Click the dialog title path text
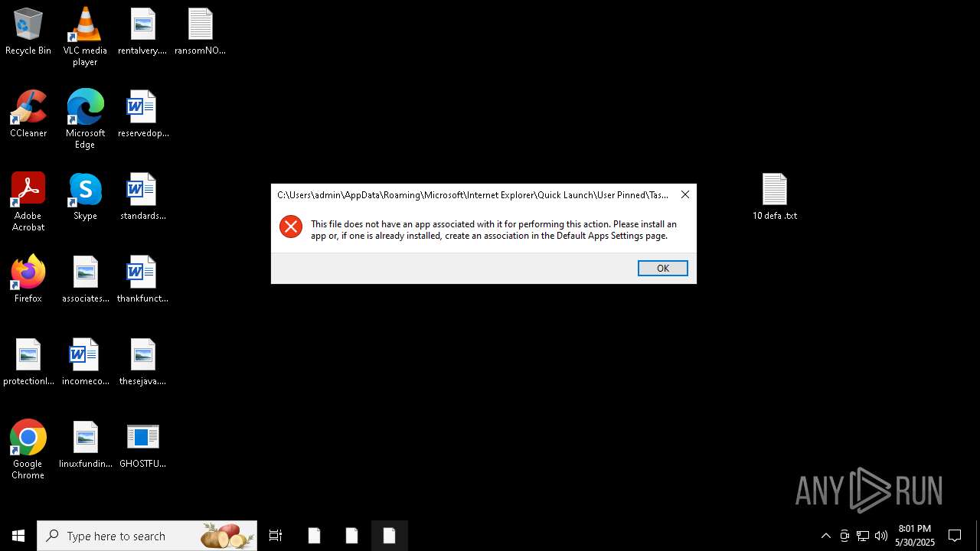The image size is (980, 551). coord(473,195)
